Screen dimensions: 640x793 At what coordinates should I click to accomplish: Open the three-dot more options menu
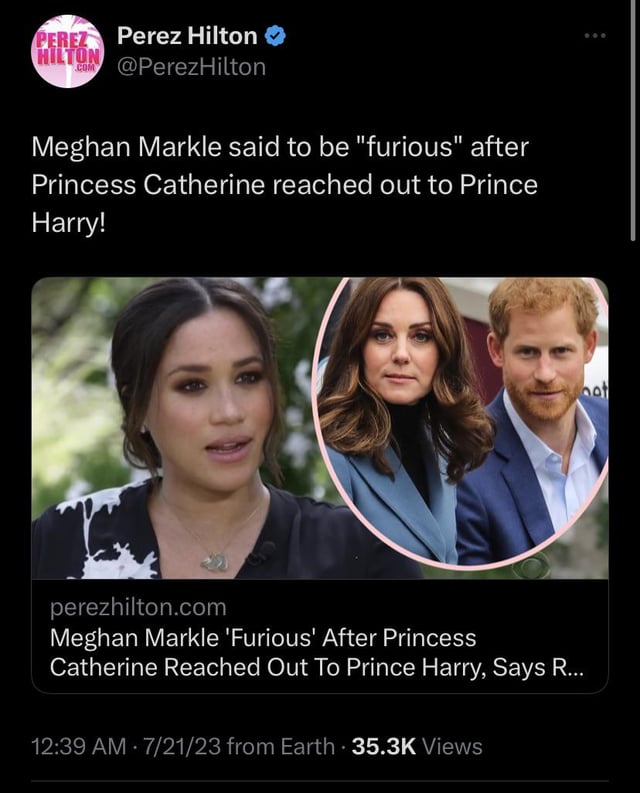click(594, 35)
